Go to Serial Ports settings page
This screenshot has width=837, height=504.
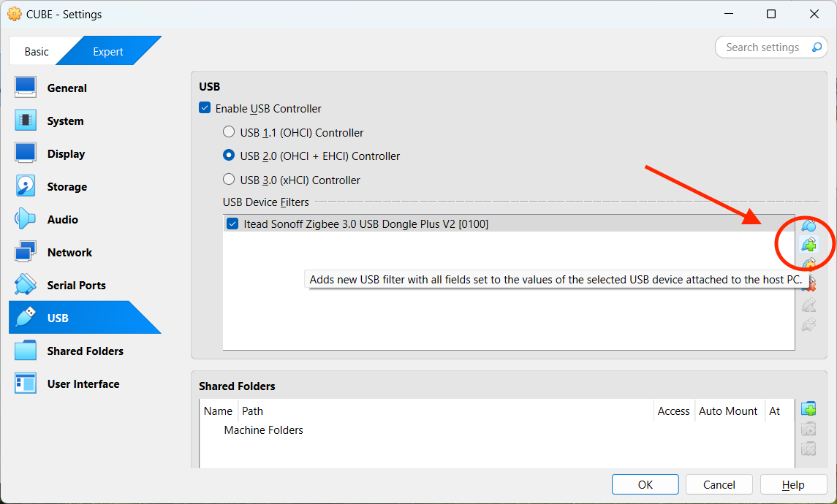coord(76,286)
